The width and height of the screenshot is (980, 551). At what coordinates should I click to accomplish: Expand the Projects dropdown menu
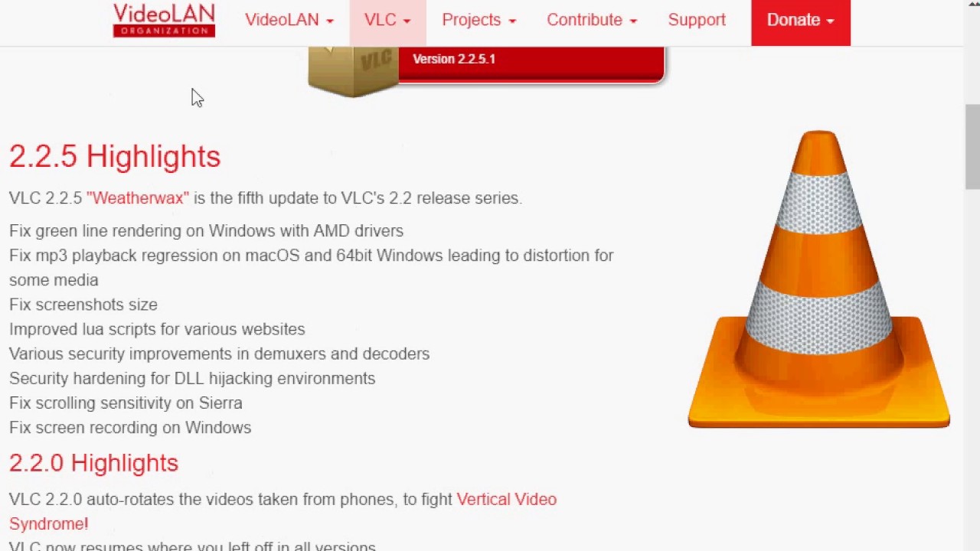click(x=479, y=20)
